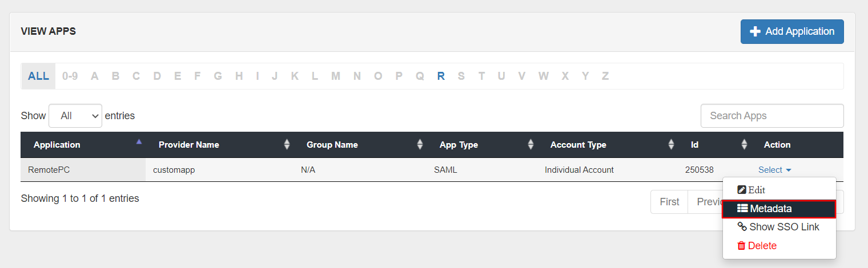The height and width of the screenshot is (268, 868).
Task: Sort by Account Type column
Action: [608, 145]
